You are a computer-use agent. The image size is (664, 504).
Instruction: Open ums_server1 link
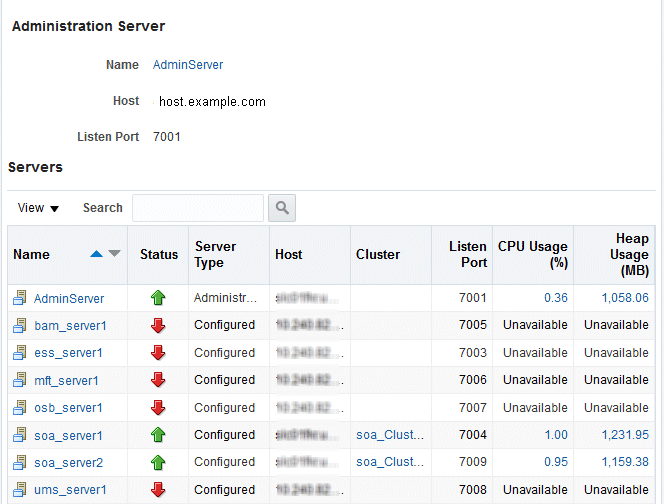(70, 490)
